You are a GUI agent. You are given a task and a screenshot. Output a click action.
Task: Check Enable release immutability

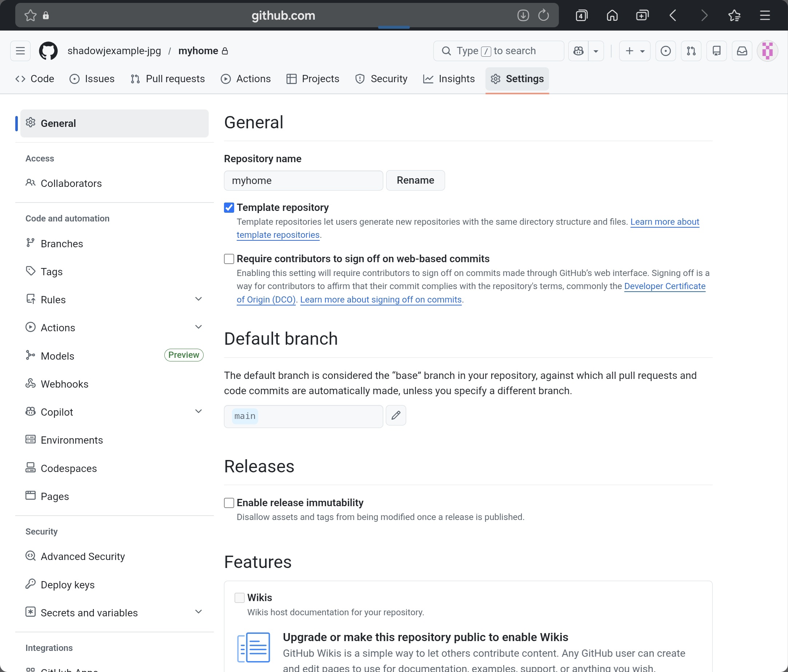pyautogui.click(x=229, y=503)
